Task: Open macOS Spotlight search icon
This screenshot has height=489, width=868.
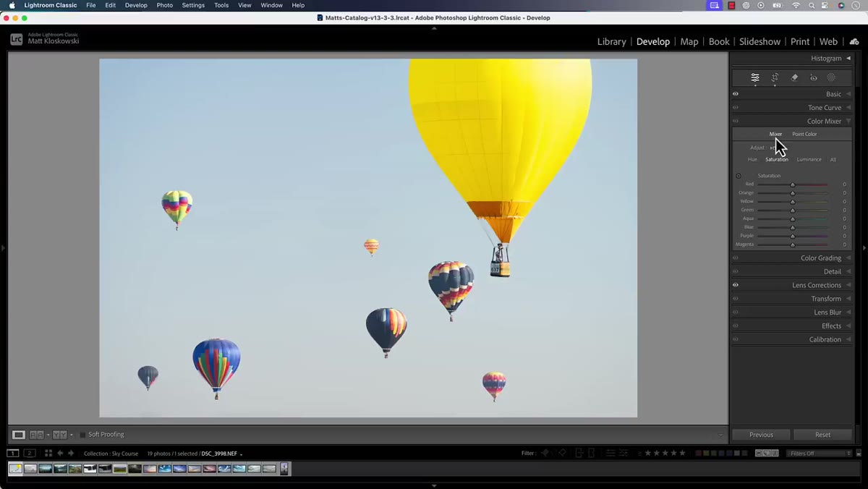Action: (x=812, y=6)
